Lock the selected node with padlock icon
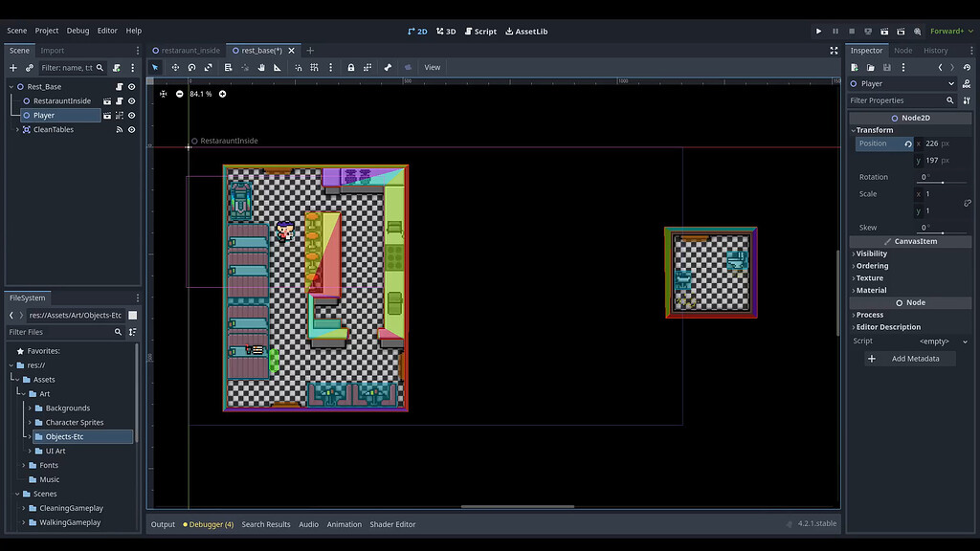 [351, 68]
